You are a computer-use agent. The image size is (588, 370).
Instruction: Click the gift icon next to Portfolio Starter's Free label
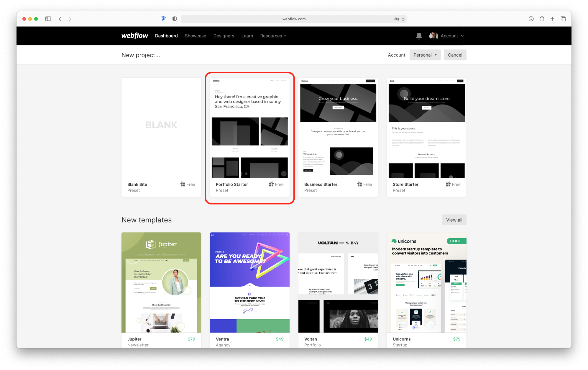[271, 184]
